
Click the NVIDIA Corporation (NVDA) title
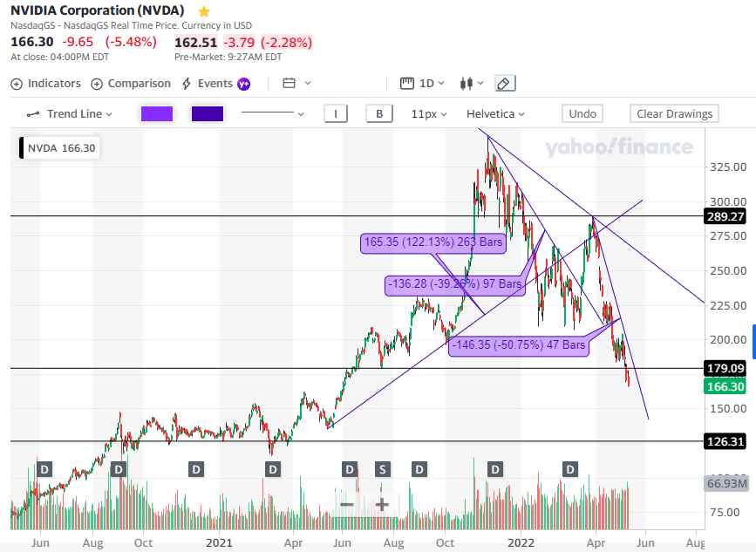pyautogui.click(x=98, y=10)
